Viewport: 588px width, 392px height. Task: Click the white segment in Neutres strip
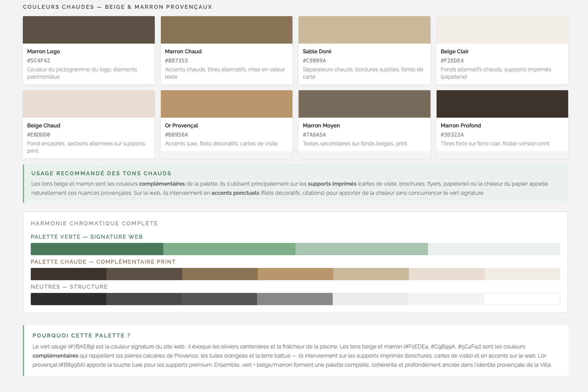pyautogui.click(x=522, y=299)
